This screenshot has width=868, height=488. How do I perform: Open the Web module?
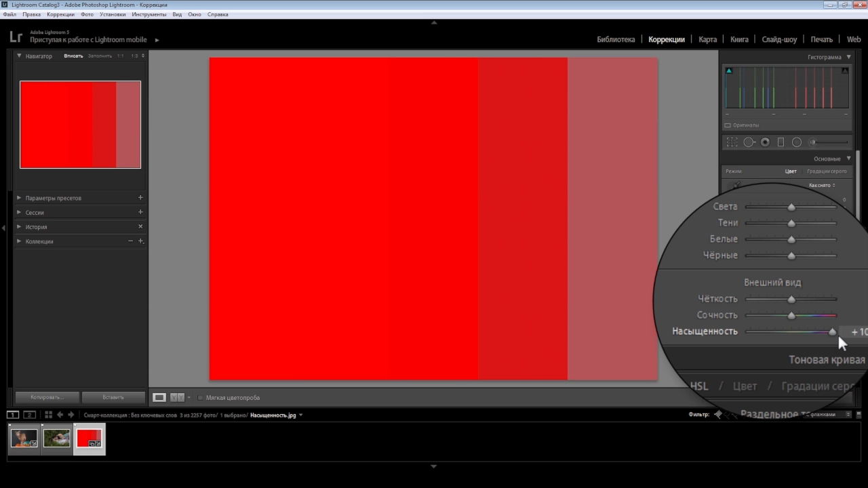[x=853, y=39]
